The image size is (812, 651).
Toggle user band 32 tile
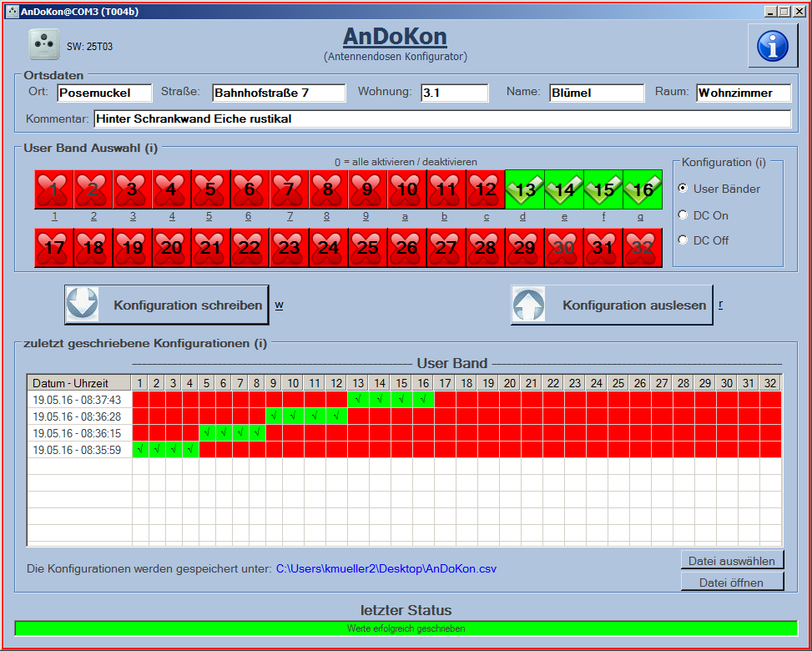643,248
